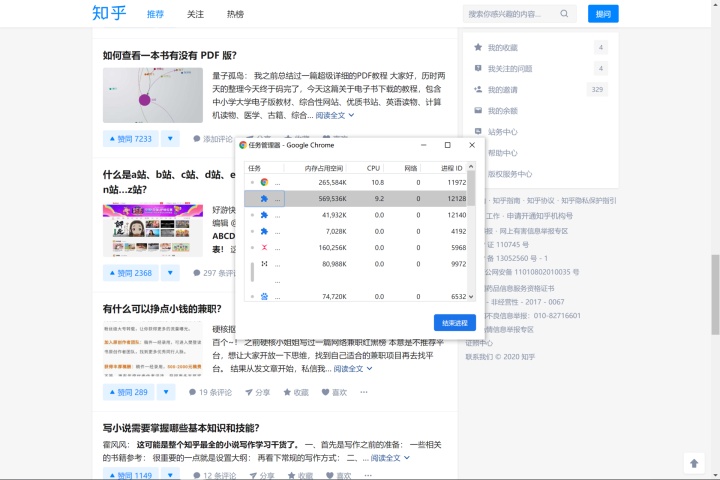This screenshot has width=720, height=480.
Task: Click 喜欢 heart on 赞同 289 answer
Action: pos(334,392)
